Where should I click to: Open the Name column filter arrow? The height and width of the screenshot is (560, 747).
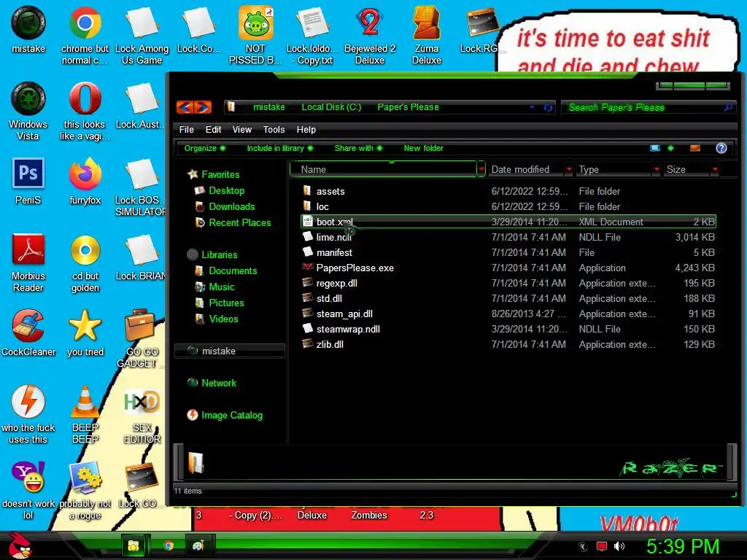pos(481,169)
